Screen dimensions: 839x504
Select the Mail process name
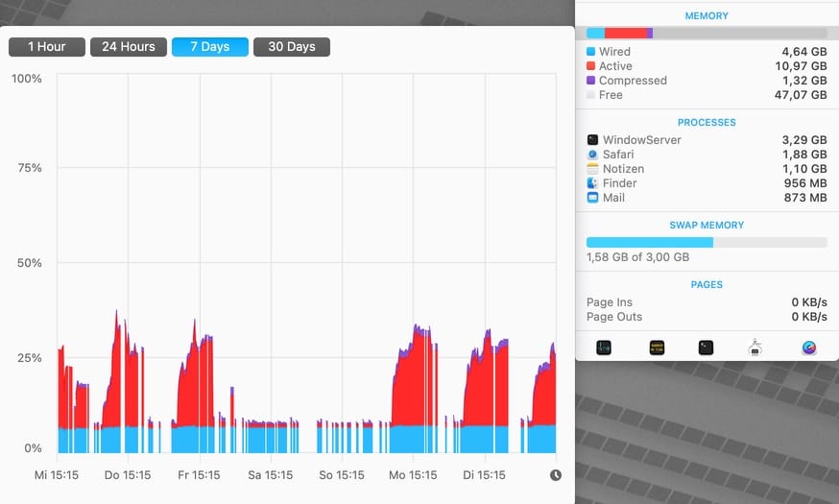click(613, 198)
